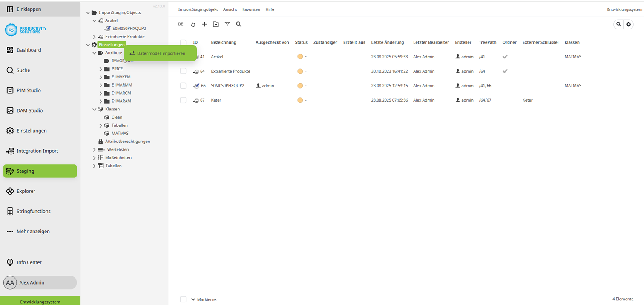The width and height of the screenshot is (644, 305).
Task: Open the filter funnel icon
Action: (227, 24)
